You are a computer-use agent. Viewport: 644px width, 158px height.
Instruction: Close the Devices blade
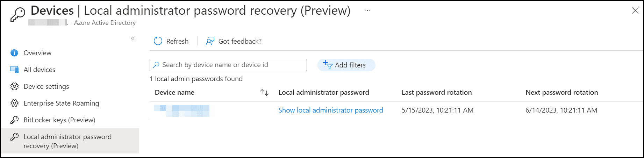click(x=635, y=11)
